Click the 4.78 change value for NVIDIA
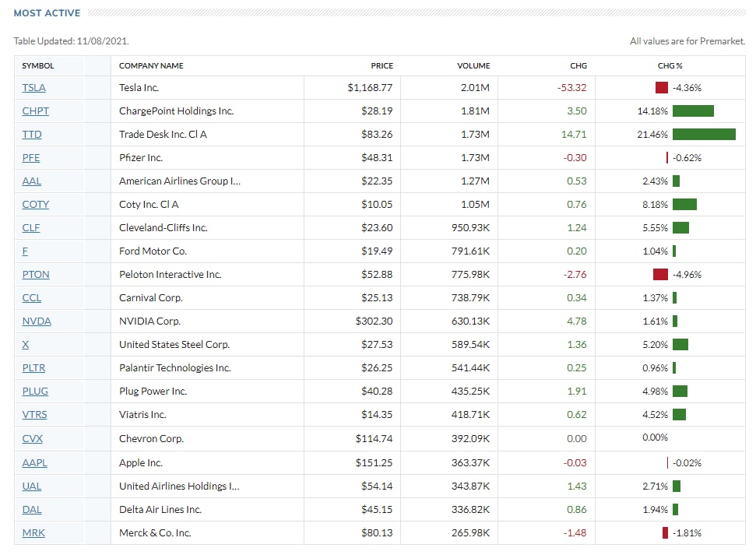Screen dimensions: 756x555 [577, 321]
